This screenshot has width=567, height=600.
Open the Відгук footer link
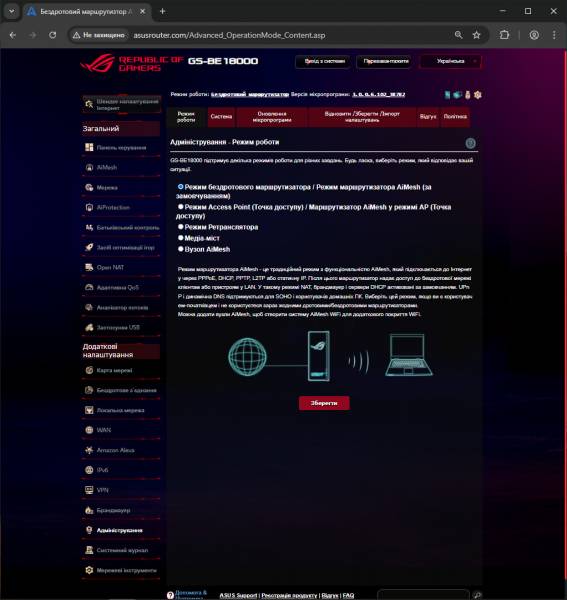(330, 595)
